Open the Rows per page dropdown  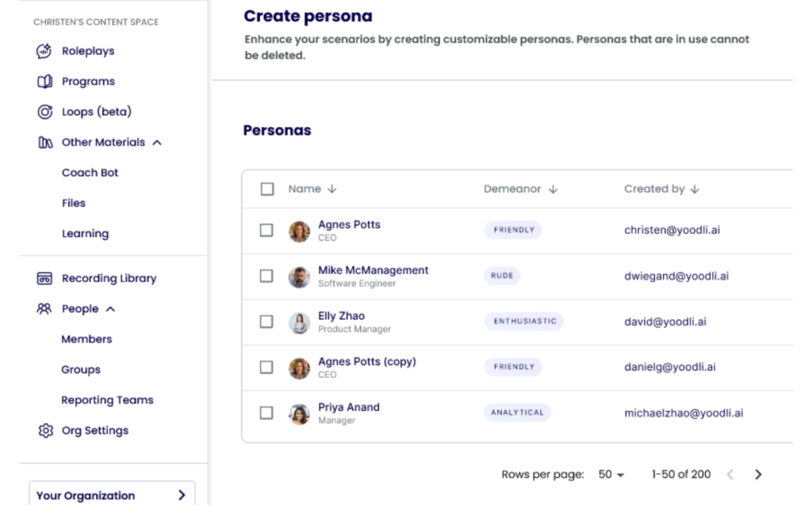point(611,474)
